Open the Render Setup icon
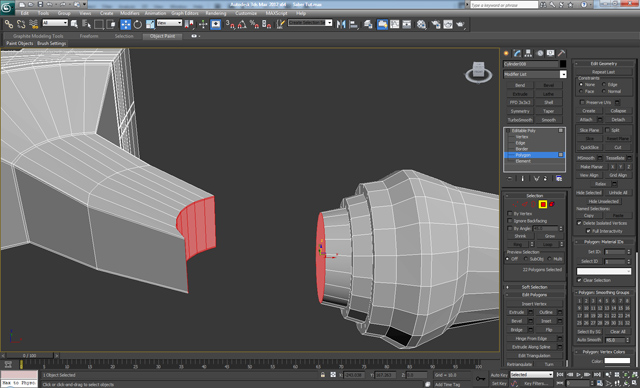The image size is (640, 388). 436,24
